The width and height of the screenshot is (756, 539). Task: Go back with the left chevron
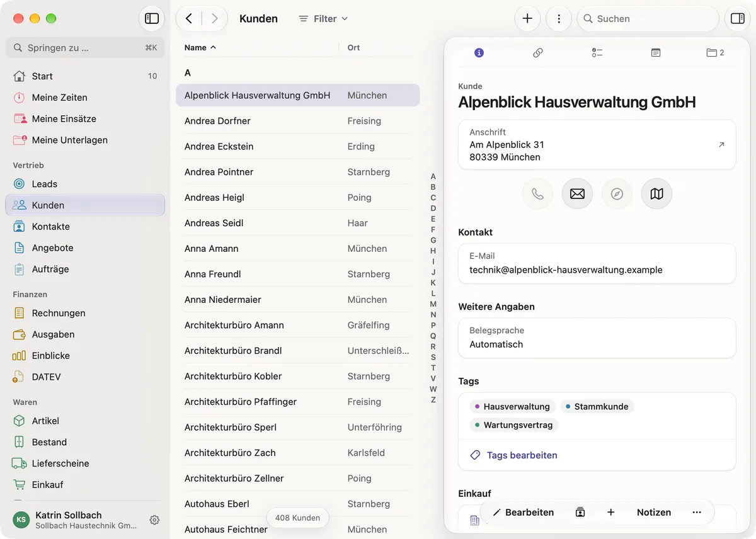click(x=189, y=19)
